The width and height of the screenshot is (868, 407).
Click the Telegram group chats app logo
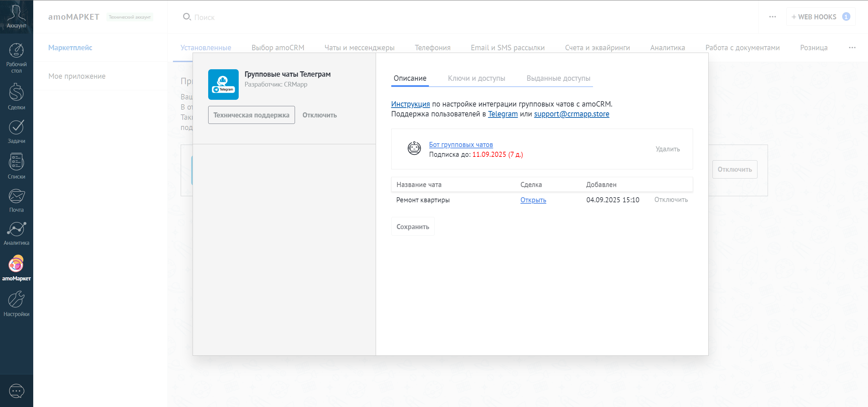223,85
